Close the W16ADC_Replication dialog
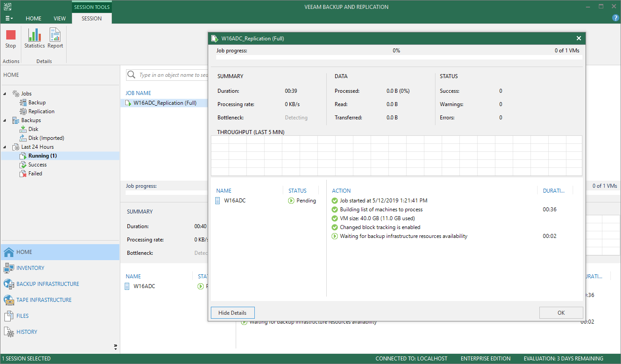 [x=578, y=39]
